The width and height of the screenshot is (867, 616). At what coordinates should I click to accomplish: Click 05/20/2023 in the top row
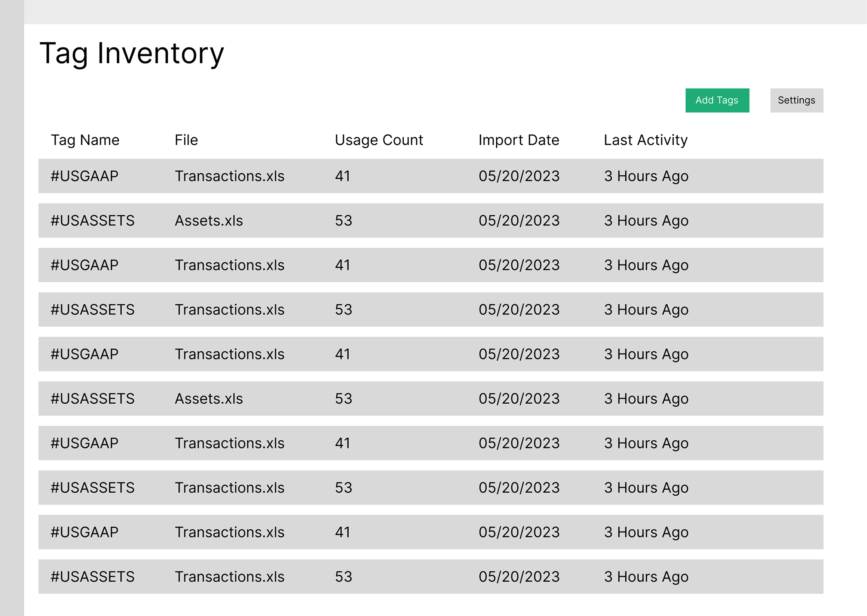[x=519, y=176]
